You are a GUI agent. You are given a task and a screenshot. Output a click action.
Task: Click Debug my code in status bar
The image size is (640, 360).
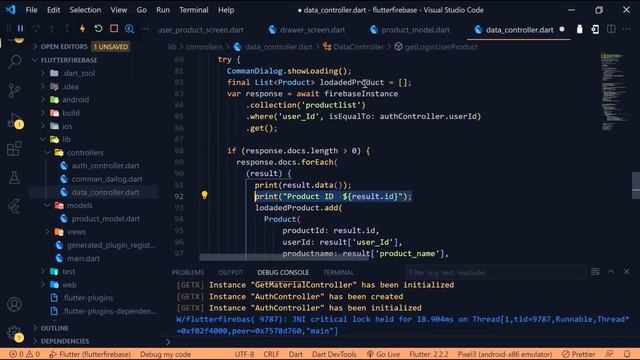[x=165, y=354]
